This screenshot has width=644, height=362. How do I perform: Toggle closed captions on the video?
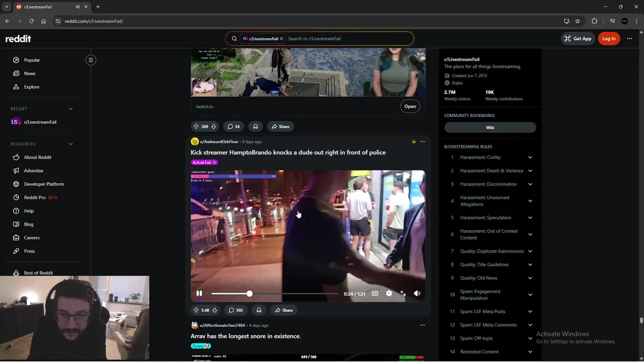pyautogui.click(x=375, y=294)
